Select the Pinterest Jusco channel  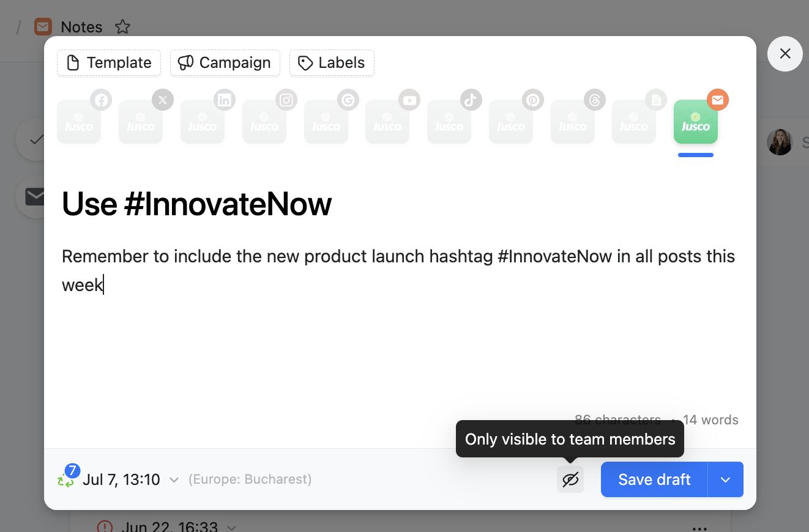tap(511, 122)
